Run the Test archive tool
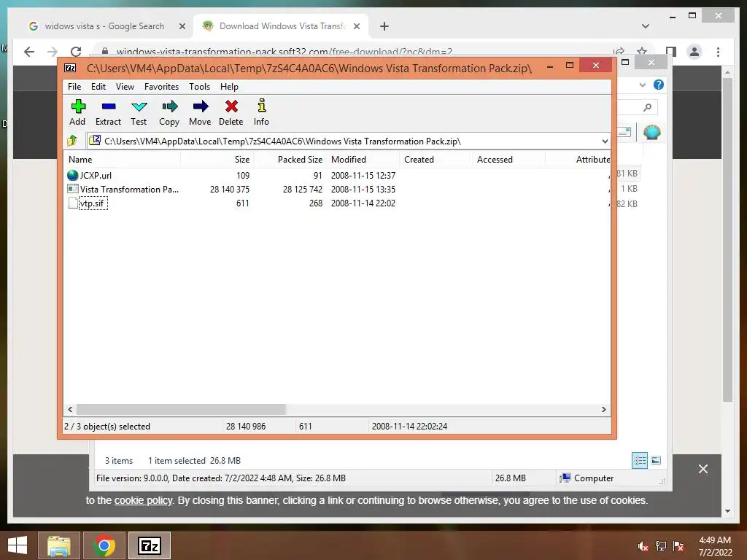 (139, 106)
